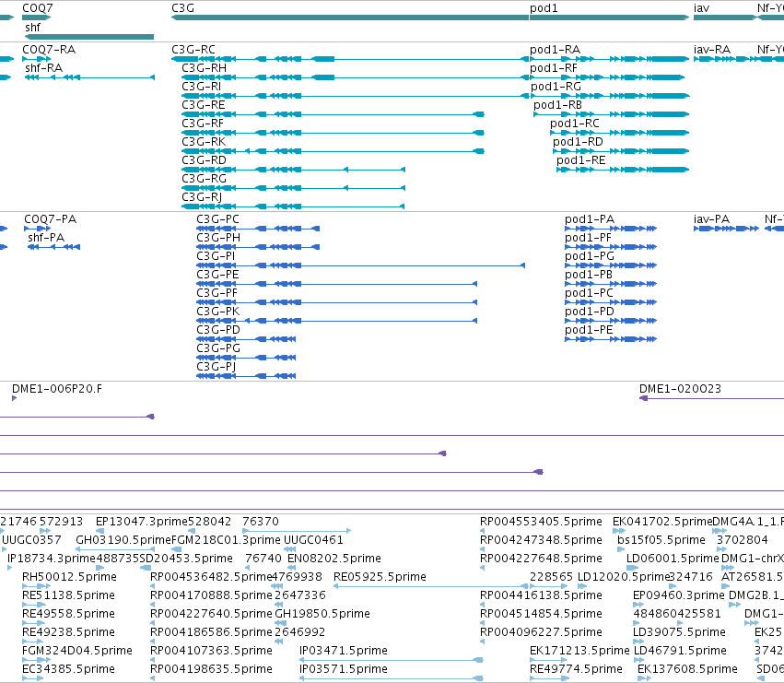784x683 pixels.
Task: Select protein COQ7-PA
Action: (x=51, y=219)
